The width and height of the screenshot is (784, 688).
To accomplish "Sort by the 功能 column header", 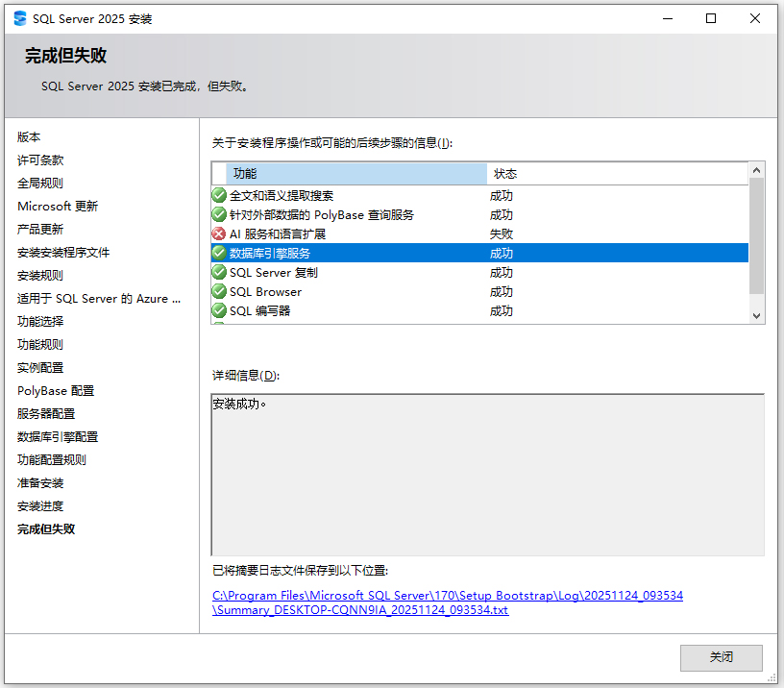I will click(356, 174).
